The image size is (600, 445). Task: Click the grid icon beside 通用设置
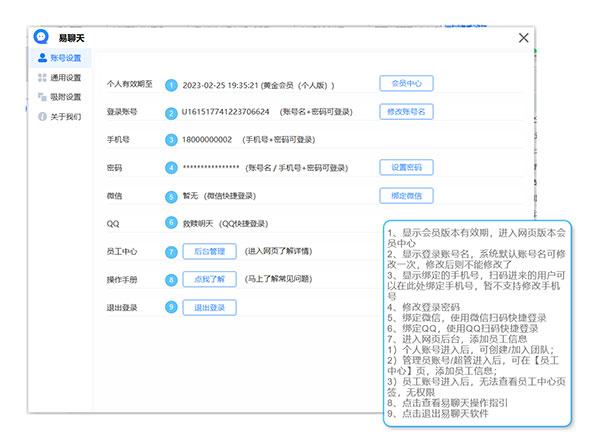(42, 78)
